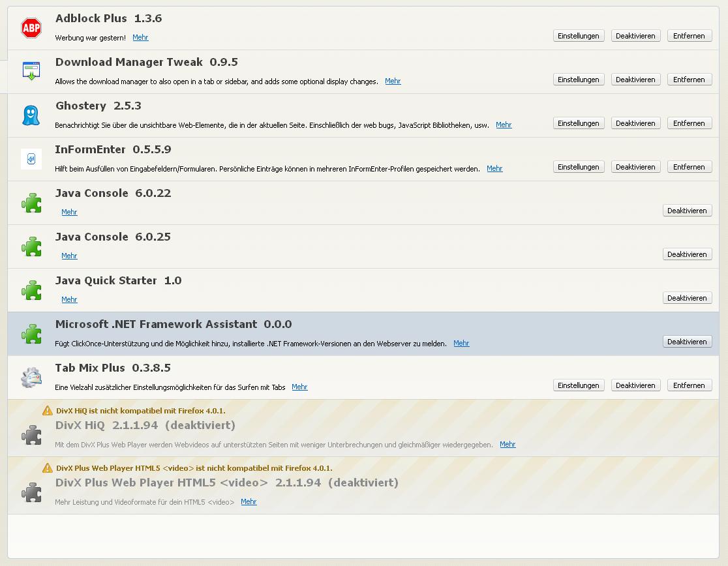Expand Mehr details for Java Quick Starter
Screen dimensions: 728x566
[x=69, y=299]
